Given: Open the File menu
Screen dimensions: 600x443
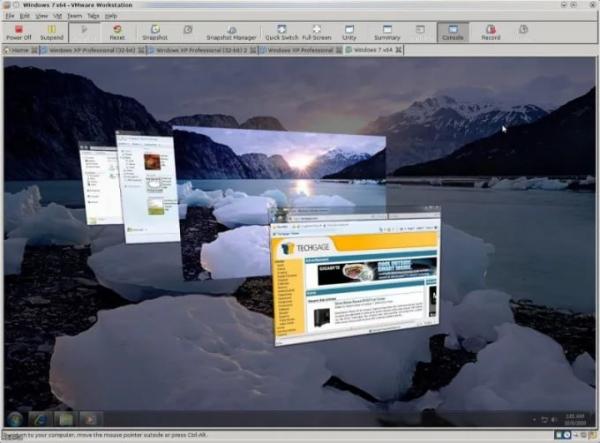Looking at the screenshot, I should (9, 16).
